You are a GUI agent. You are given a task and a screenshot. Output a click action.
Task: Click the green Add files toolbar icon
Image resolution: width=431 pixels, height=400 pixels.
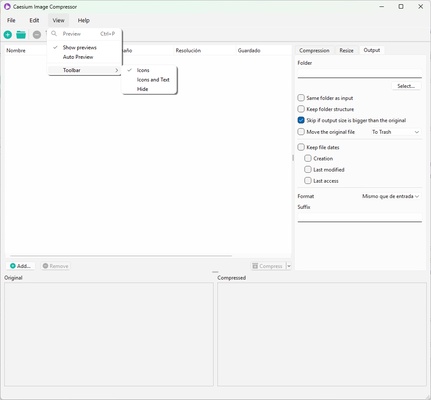[8, 34]
